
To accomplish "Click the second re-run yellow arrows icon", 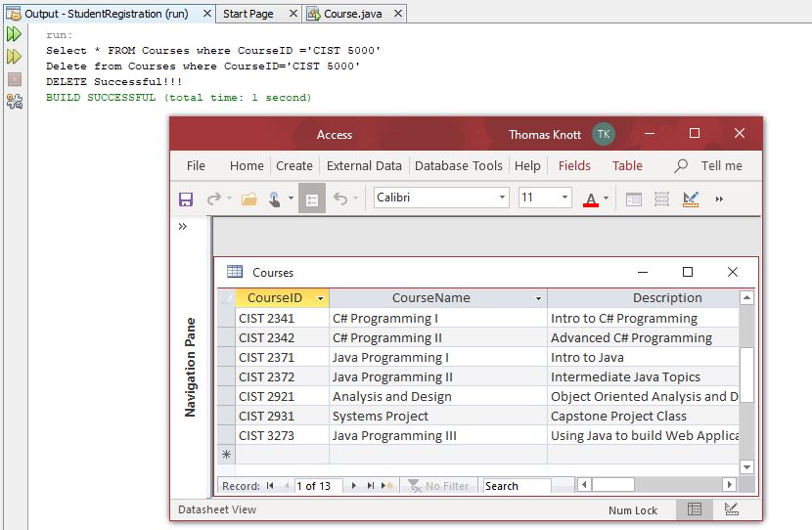I will (x=14, y=57).
